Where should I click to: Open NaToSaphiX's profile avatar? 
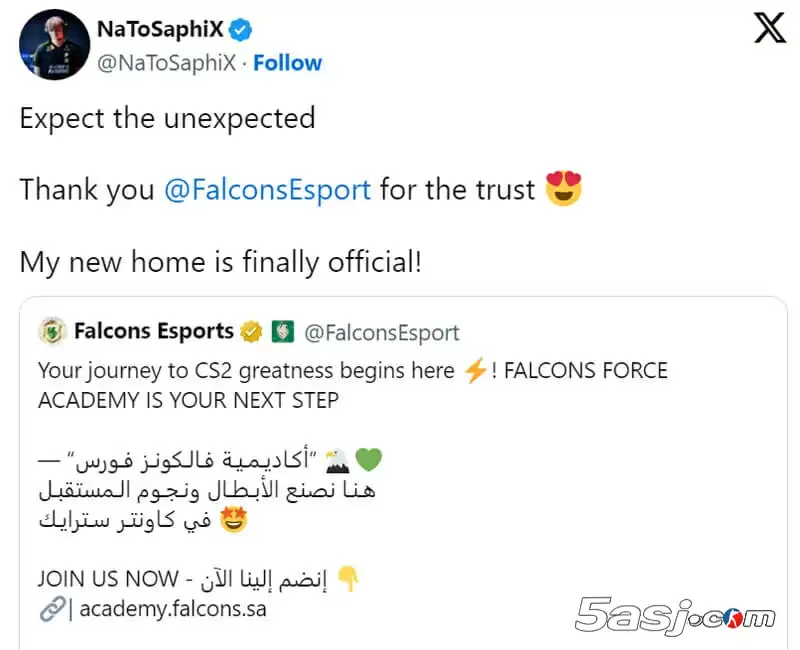pos(55,45)
